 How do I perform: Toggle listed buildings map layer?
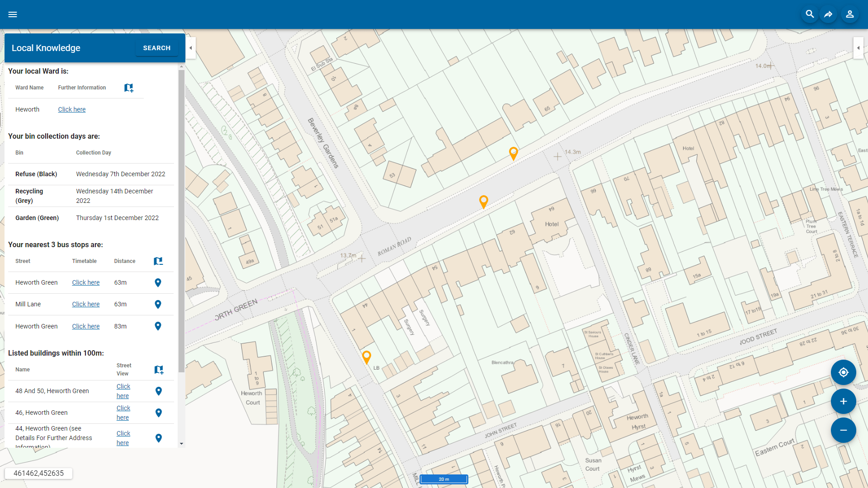(x=159, y=370)
